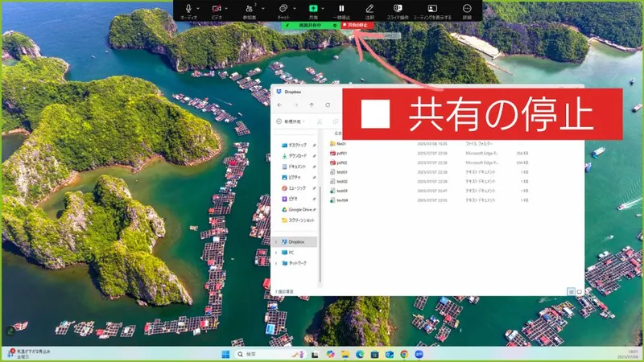Click the small red 共有の停止 button
The width and height of the screenshot is (644, 362).
pos(357,25)
